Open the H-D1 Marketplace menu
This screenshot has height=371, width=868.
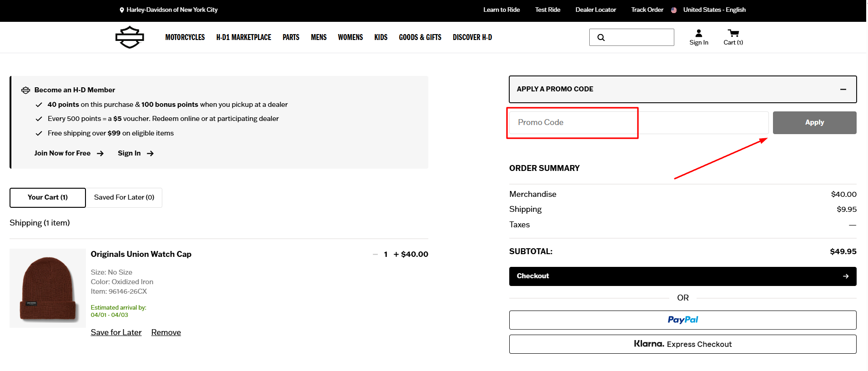pos(244,37)
